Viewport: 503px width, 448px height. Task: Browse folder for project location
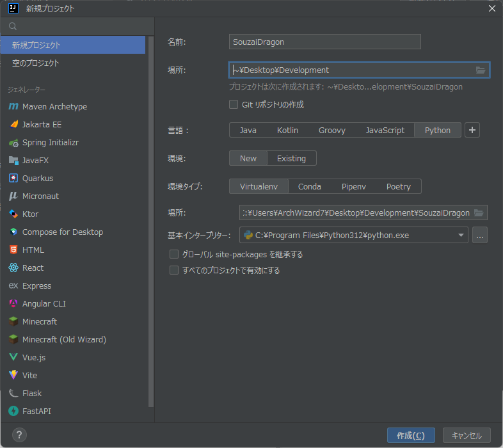(x=480, y=70)
